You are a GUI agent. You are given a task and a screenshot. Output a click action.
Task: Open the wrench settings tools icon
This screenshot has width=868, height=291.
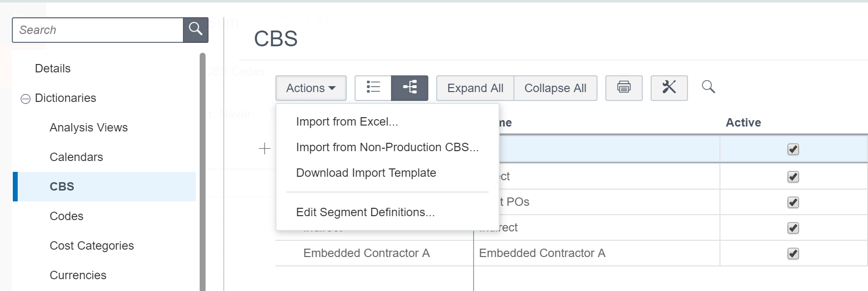[x=669, y=88]
